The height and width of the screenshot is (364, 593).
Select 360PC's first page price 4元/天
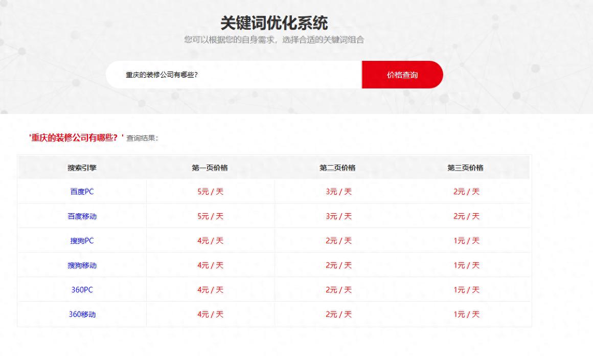(x=211, y=289)
